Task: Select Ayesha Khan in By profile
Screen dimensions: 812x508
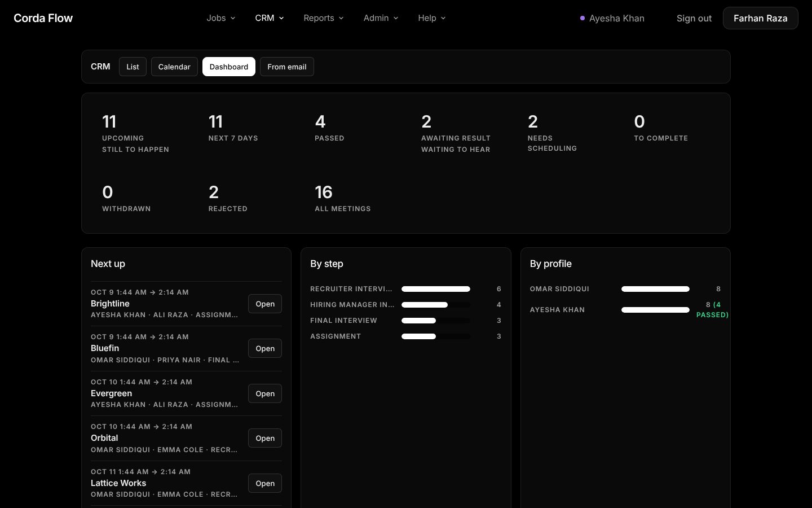Action: point(557,310)
